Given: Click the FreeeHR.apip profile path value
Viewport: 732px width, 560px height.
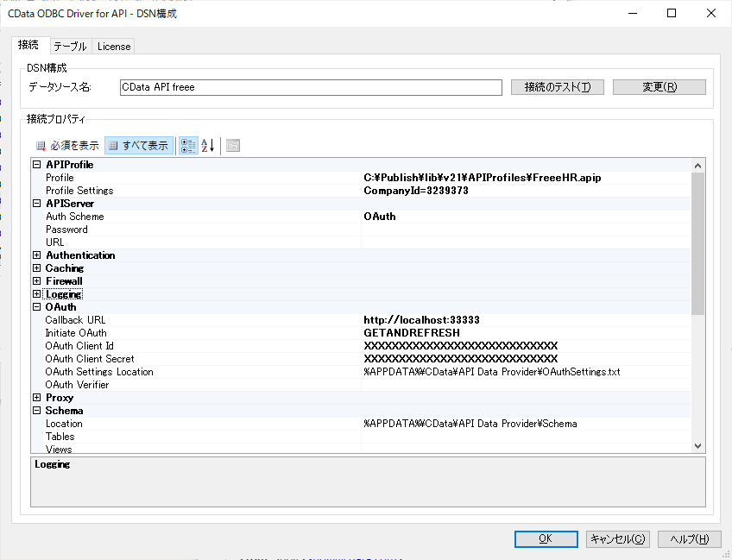Looking at the screenshot, I should tap(483, 178).
